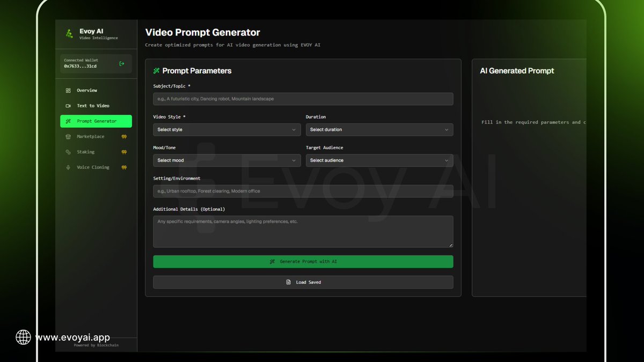Open the Target Audience dropdown

[379, 160]
